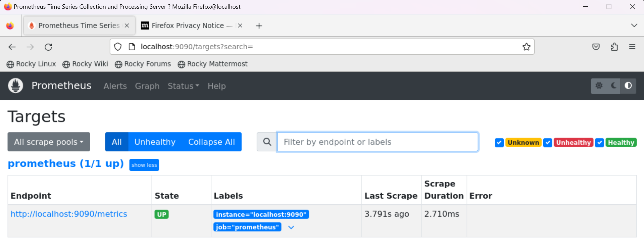Switch to the Firefox Privacy Notice tab
Viewport: 644px width, 249px height.
(x=191, y=26)
